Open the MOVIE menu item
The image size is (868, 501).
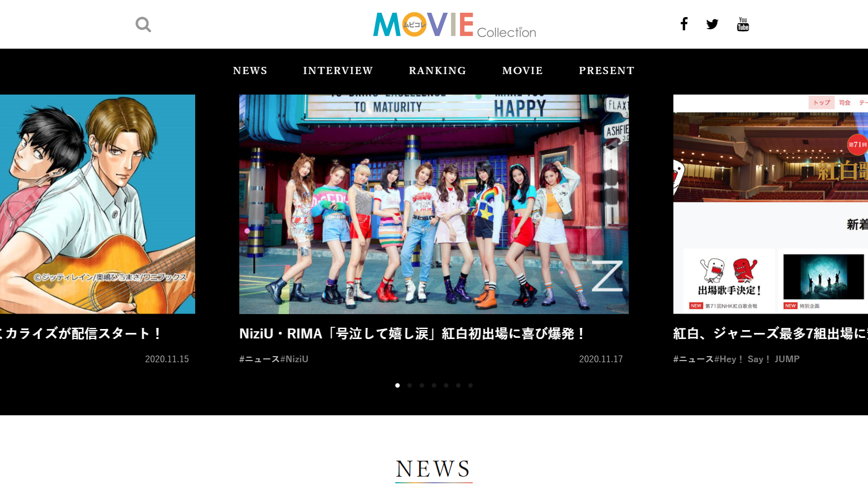tap(522, 70)
